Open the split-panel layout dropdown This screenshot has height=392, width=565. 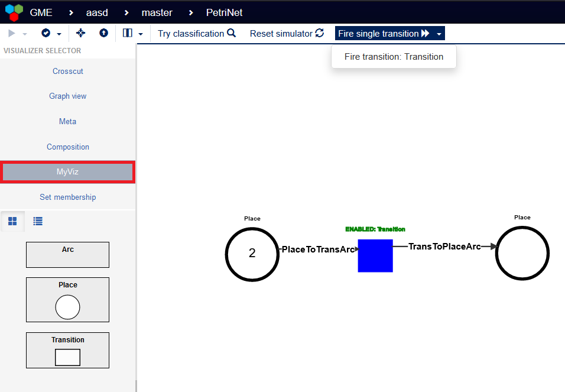pyautogui.click(x=140, y=34)
